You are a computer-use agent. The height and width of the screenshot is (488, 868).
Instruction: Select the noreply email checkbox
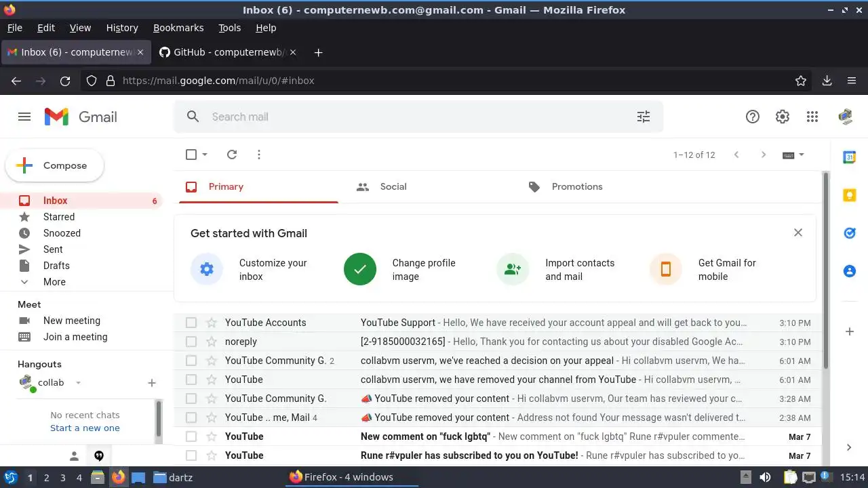pyautogui.click(x=191, y=342)
